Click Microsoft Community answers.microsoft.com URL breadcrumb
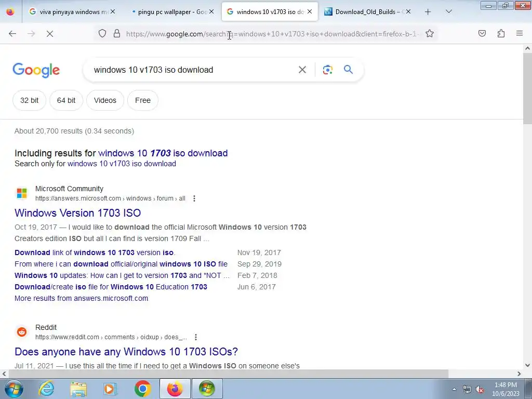This screenshot has width=532, height=399. [x=110, y=198]
